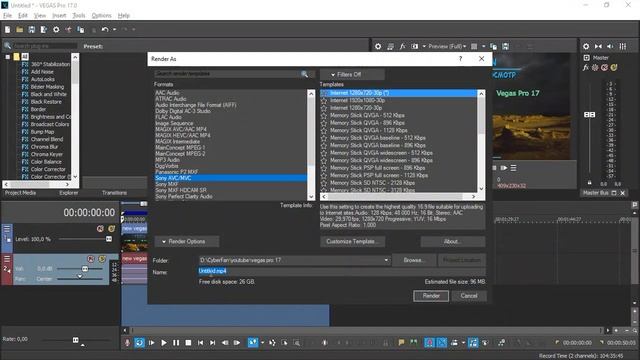Toggle solo on audio track 2
The height and width of the screenshot is (360, 640).
(102, 259)
